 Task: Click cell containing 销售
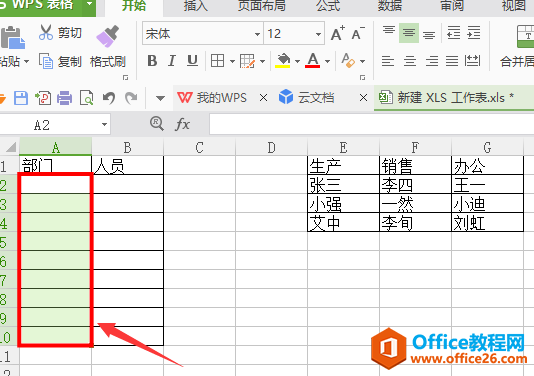[415, 166]
